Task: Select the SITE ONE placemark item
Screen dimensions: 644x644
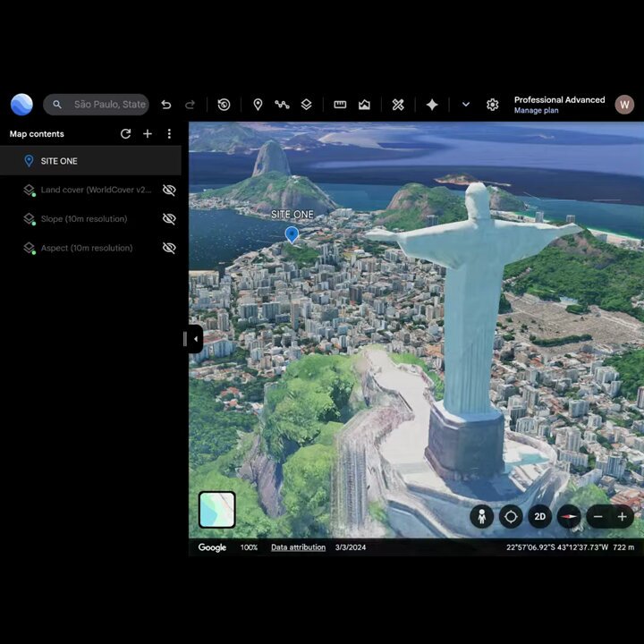Action: pyautogui.click(x=90, y=161)
